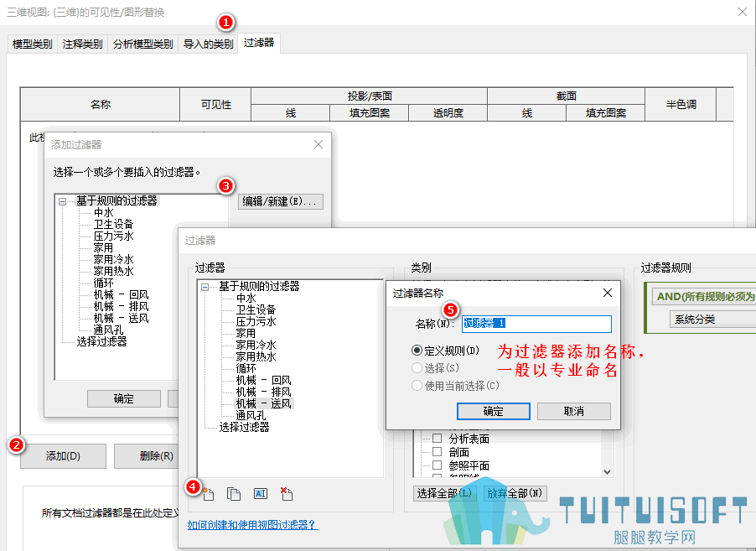Select 家用 in the 过滤器 dialog tree
Viewport: 756px width, 551px height.
click(x=246, y=333)
